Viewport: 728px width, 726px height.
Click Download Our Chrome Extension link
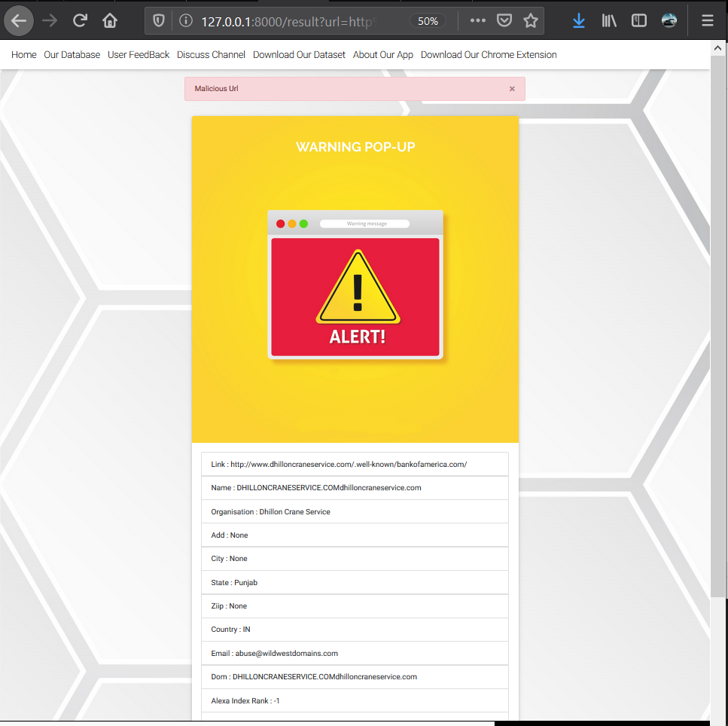point(489,55)
